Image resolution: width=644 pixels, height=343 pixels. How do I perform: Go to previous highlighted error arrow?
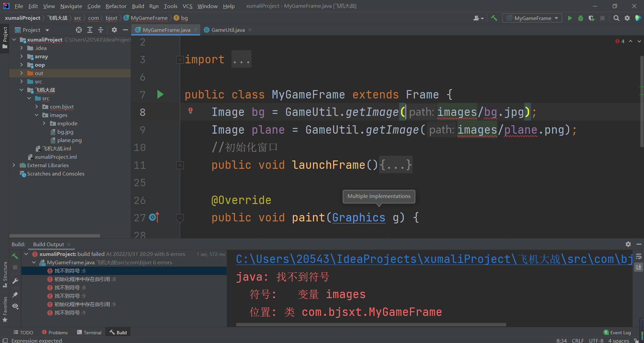coord(631,41)
